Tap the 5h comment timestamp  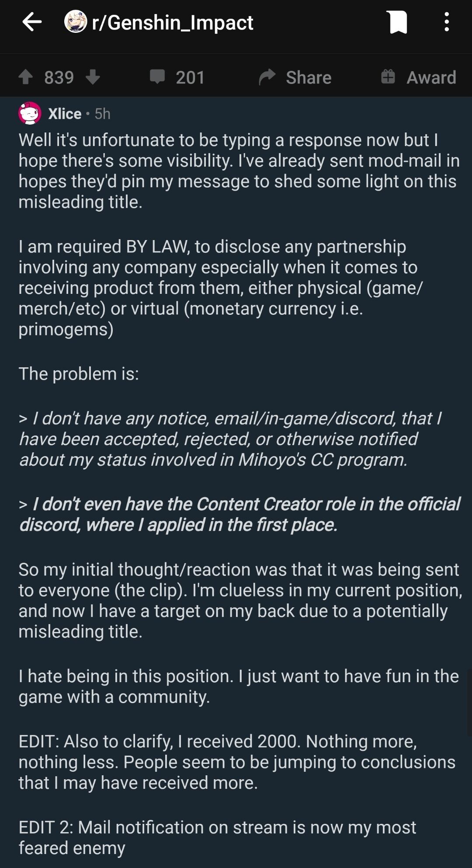click(x=102, y=114)
